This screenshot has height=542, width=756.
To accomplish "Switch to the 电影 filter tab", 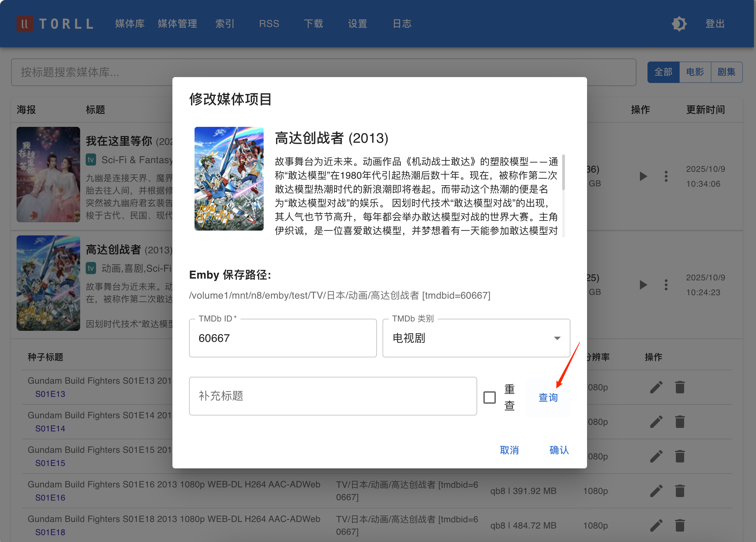I will pos(695,72).
